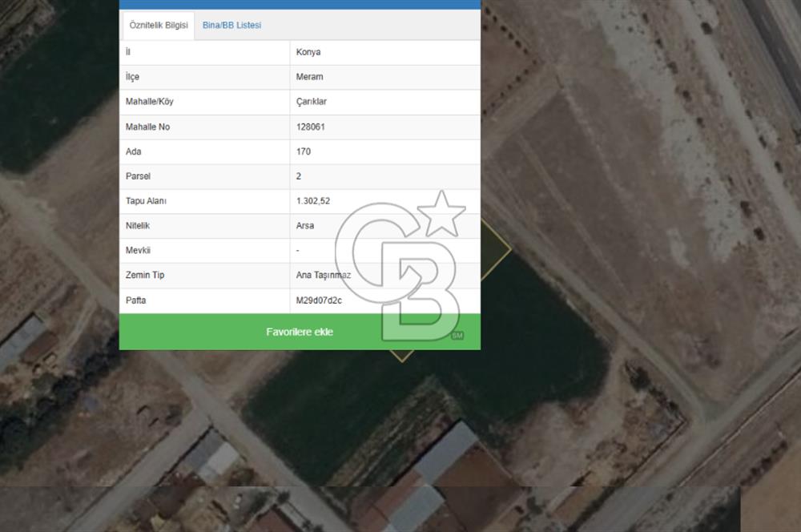Click the Tapu Alanı value 1.302,52
Screen dimensions: 801x532
point(313,201)
